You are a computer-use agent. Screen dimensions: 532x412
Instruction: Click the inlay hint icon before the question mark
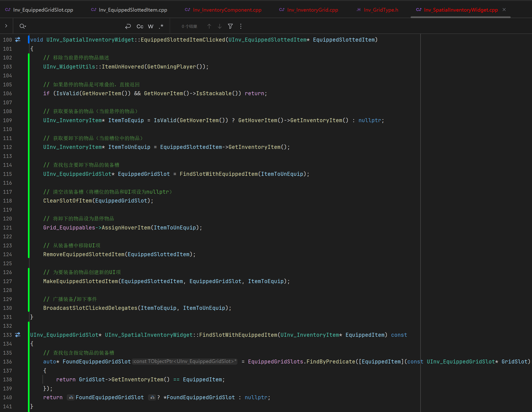click(x=152, y=397)
